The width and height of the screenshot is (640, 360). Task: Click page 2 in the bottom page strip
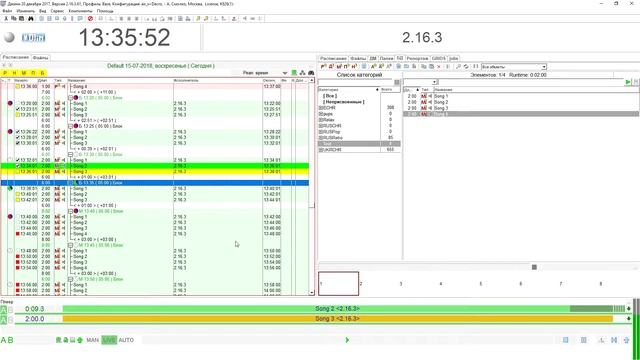click(x=361, y=284)
